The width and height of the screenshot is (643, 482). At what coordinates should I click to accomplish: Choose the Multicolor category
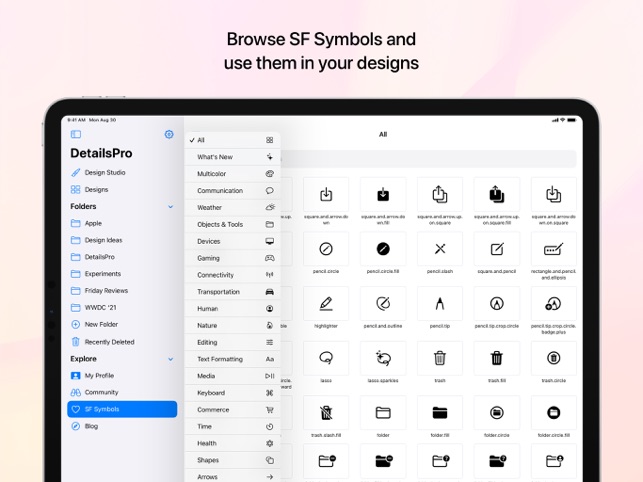tap(233, 174)
